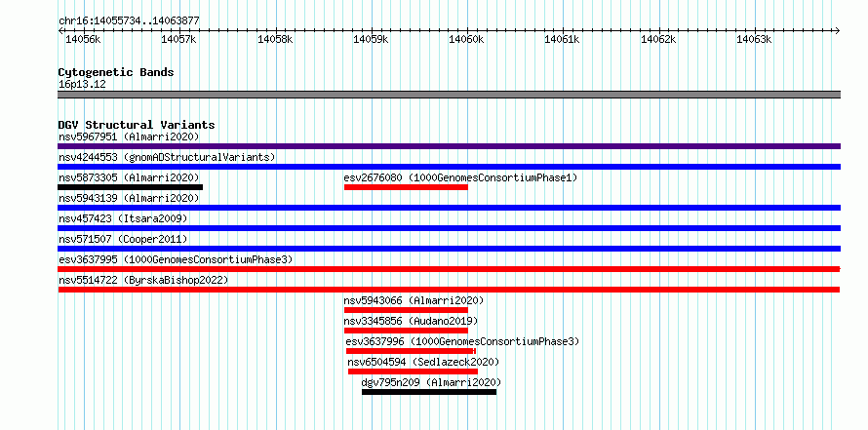This screenshot has width=868, height=430.
Task: Open the nsv5943139 (Almarri2020) label
Action: coord(129,198)
